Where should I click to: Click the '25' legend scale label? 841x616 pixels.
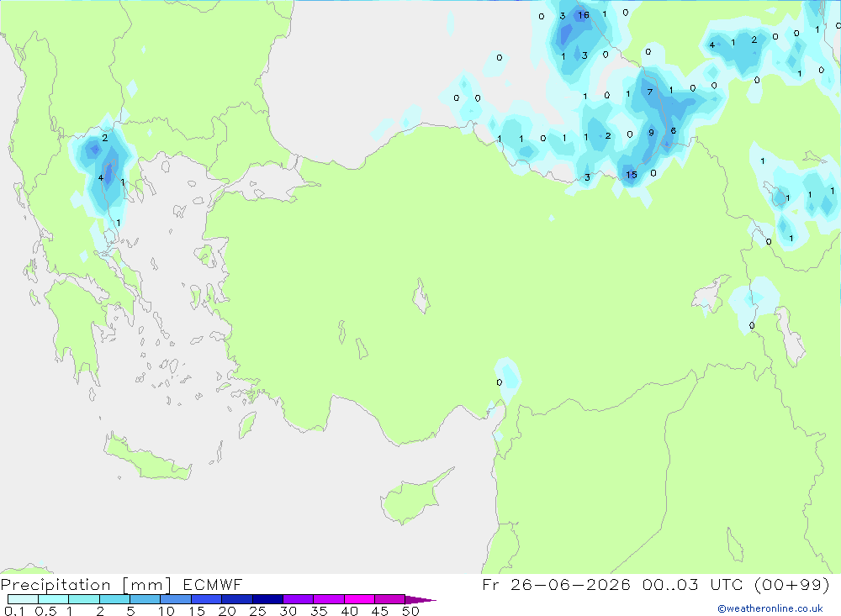[x=257, y=611]
